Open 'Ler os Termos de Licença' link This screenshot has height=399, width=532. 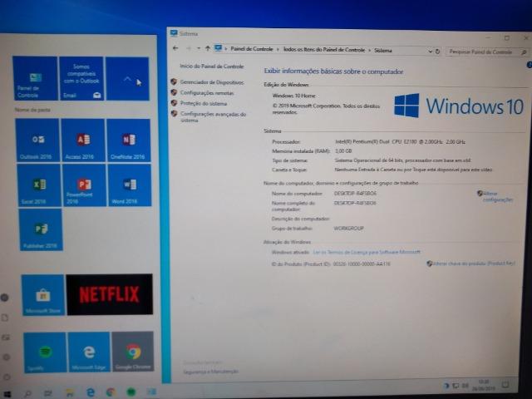tap(367, 252)
